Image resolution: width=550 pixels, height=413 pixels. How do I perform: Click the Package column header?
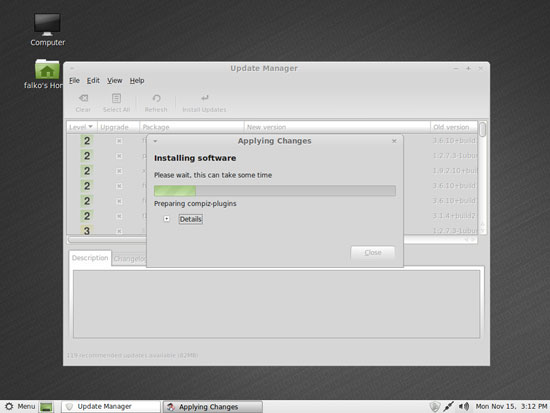(x=192, y=127)
